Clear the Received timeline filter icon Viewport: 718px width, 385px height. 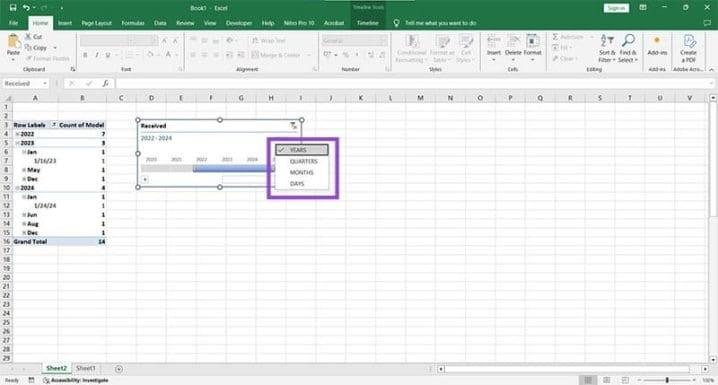(294, 125)
